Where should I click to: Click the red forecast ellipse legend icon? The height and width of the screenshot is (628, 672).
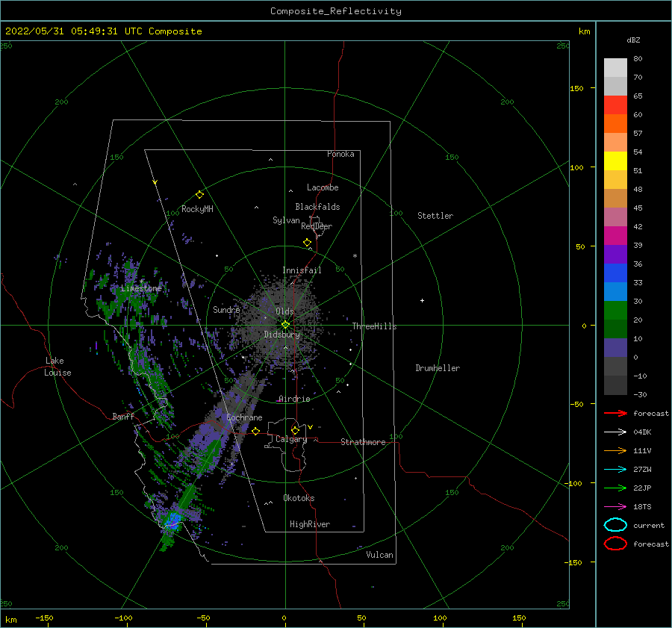tap(615, 544)
